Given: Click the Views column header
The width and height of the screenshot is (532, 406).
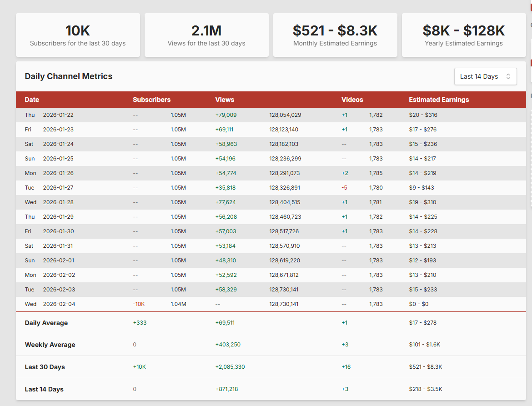Looking at the screenshot, I should [x=225, y=100].
